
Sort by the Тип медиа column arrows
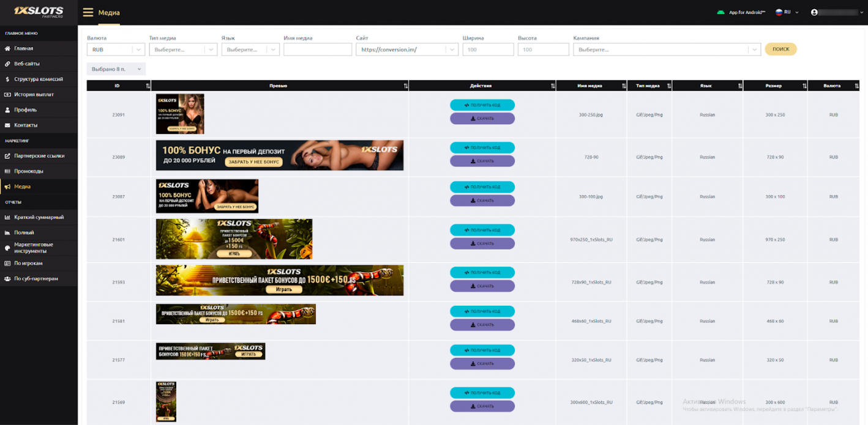[668, 86]
